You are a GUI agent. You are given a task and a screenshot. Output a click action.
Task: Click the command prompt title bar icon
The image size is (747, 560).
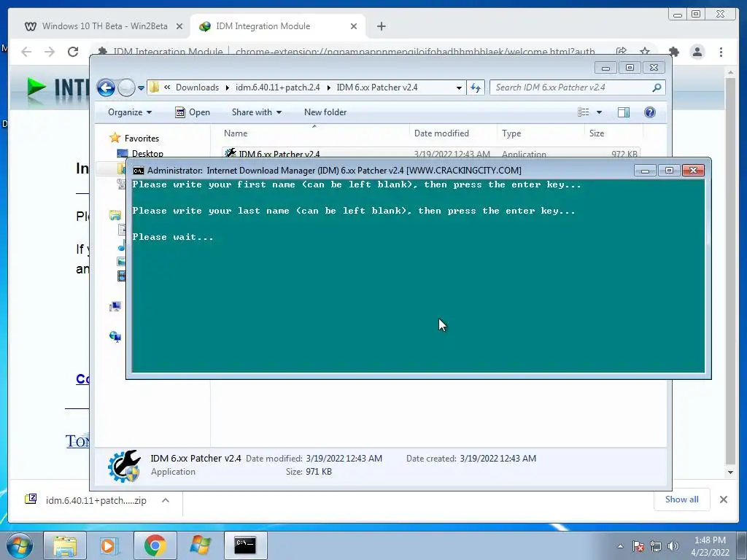click(139, 171)
